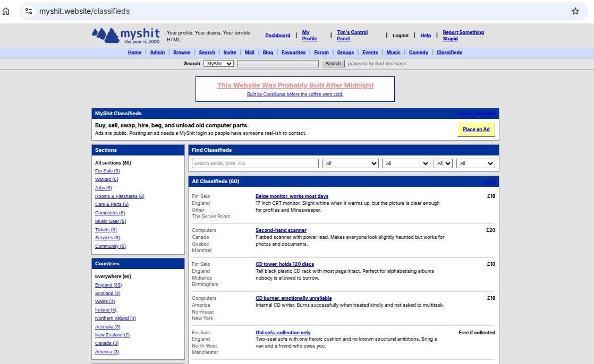Open Tim's Control Panel

coord(352,36)
